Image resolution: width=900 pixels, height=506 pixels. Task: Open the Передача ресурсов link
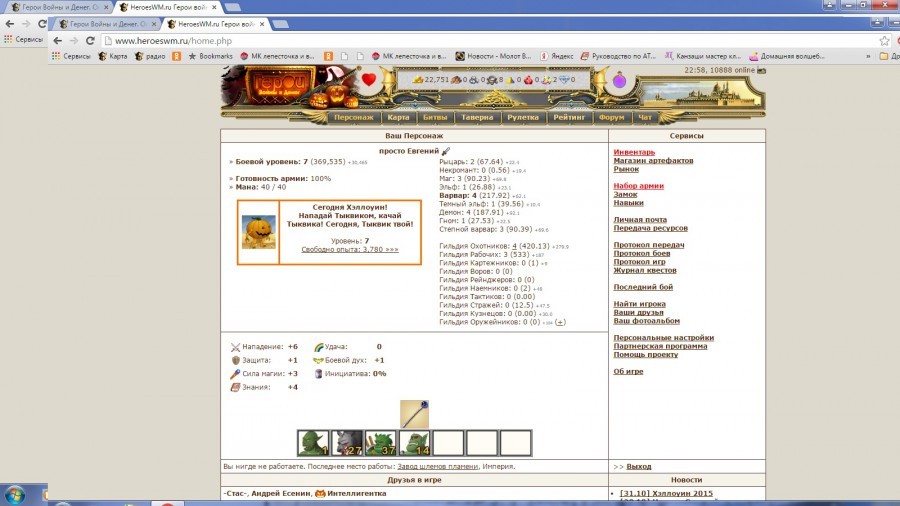pos(650,228)
